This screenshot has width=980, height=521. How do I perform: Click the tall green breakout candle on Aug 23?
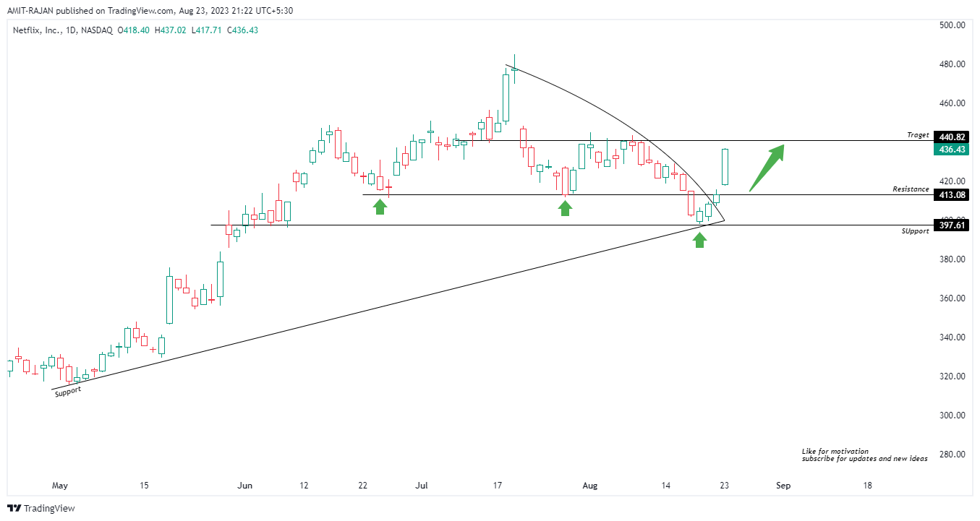(724, 167)
